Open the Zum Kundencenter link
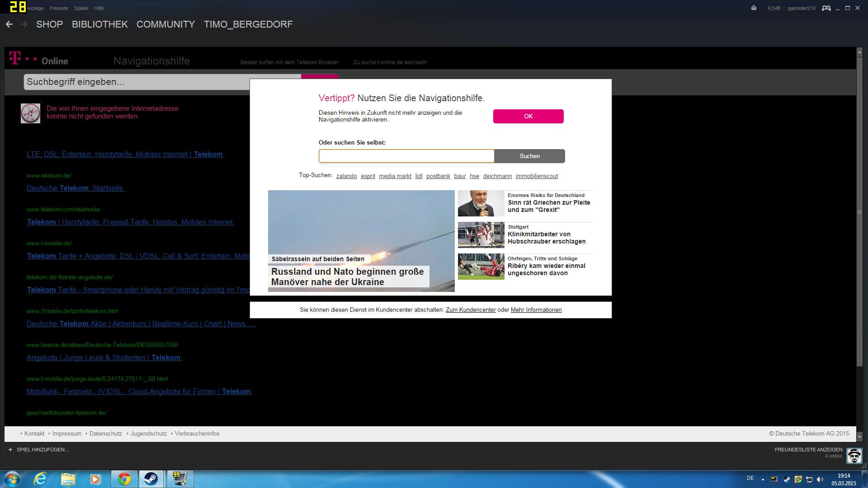Screen dimensions: 868x488 coord(471,310)
